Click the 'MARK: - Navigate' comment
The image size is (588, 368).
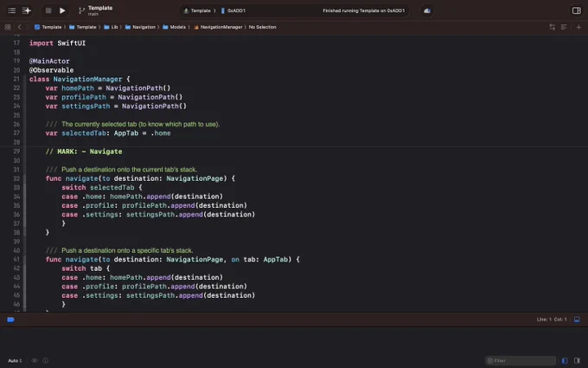pos(84,152)
